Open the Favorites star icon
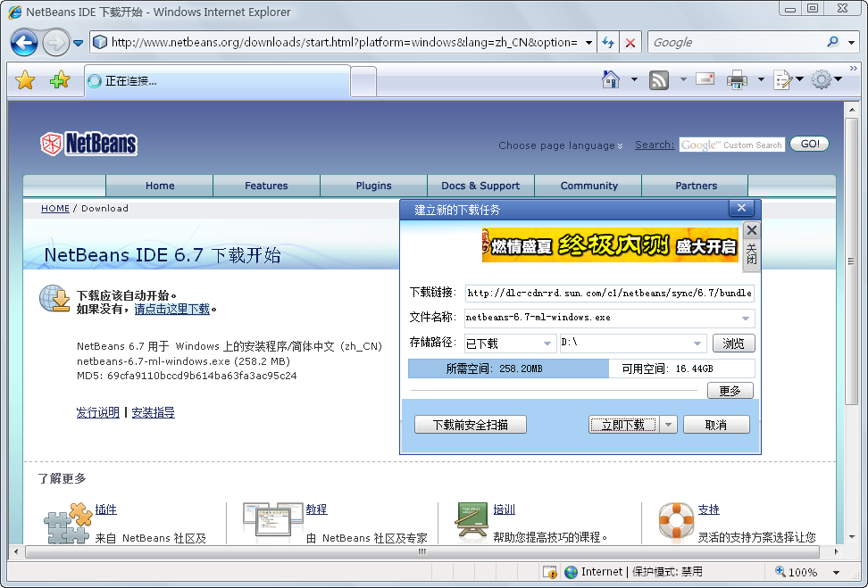Screen dimensions: 868x588 (x=25, y=80)
